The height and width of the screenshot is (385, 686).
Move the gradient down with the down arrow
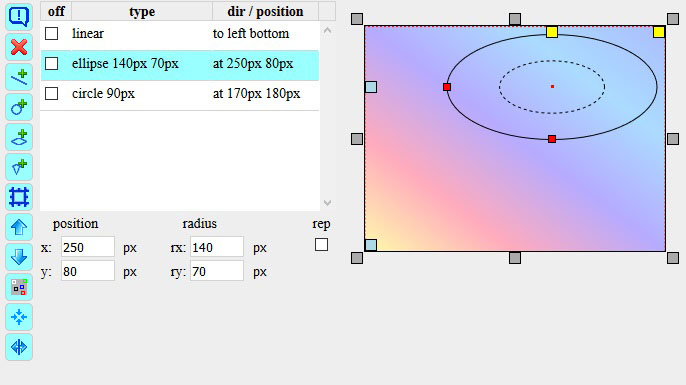click(19, 257)
